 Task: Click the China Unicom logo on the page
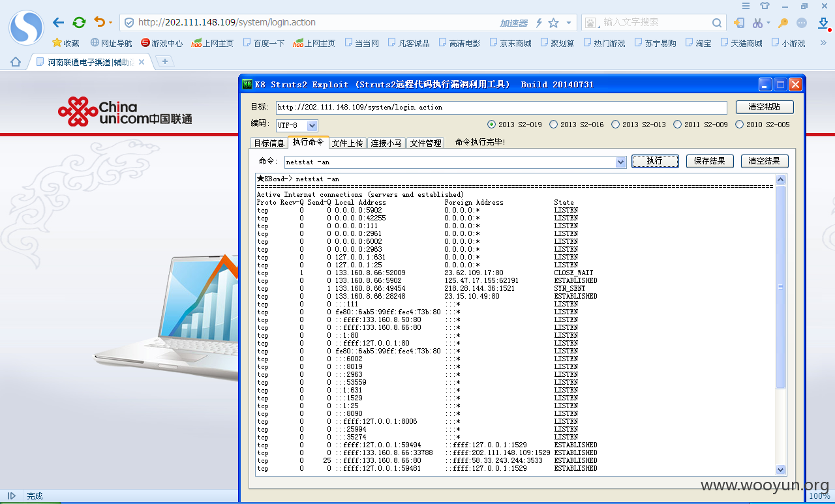125,111
